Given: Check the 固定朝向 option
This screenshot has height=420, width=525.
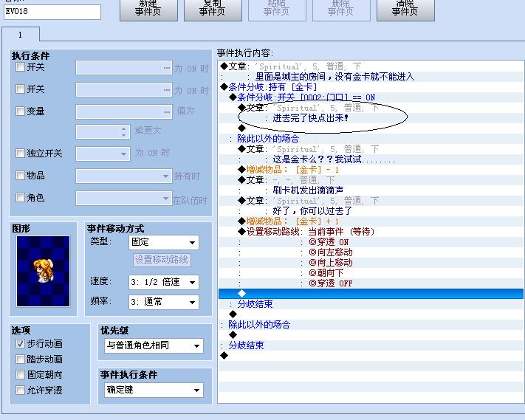Looking at the screenshot, I should 21,374.
